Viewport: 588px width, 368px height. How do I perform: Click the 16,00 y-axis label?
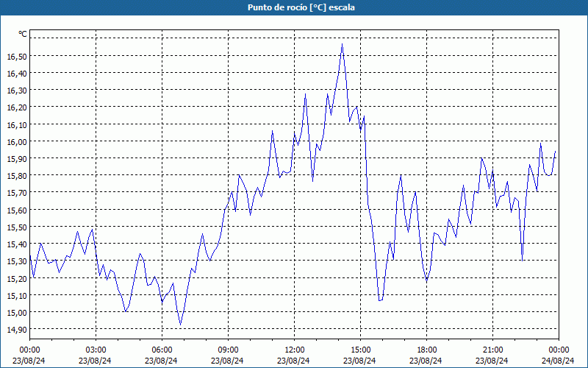point(17,141)
